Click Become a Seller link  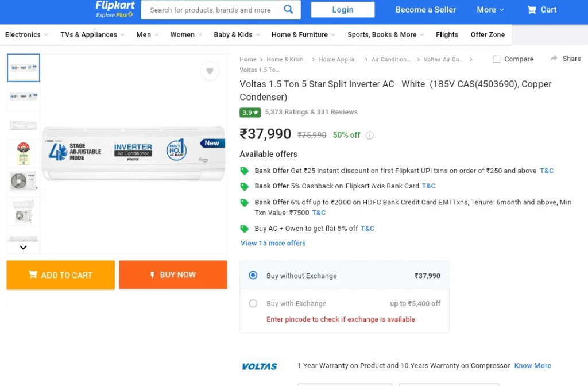pyautogui.click(x=425, y=10)
